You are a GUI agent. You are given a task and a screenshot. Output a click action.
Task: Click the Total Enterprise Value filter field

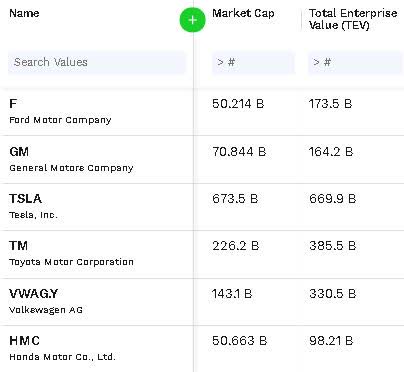pyautogui.click(x=356, y=62)
